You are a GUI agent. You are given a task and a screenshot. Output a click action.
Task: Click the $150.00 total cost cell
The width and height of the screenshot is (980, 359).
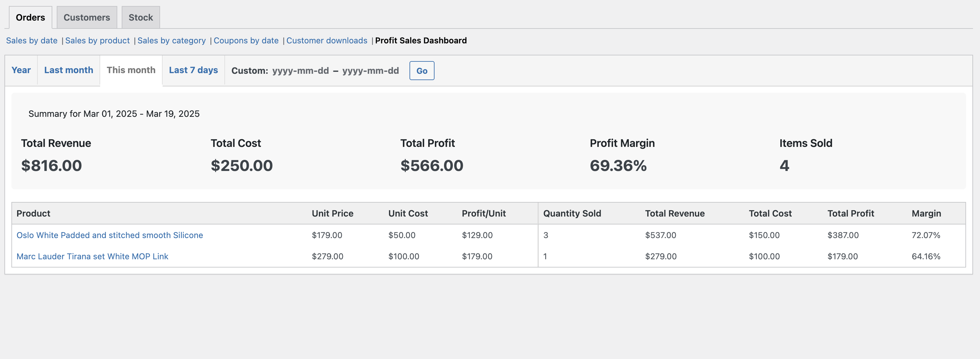pos(764,235)
